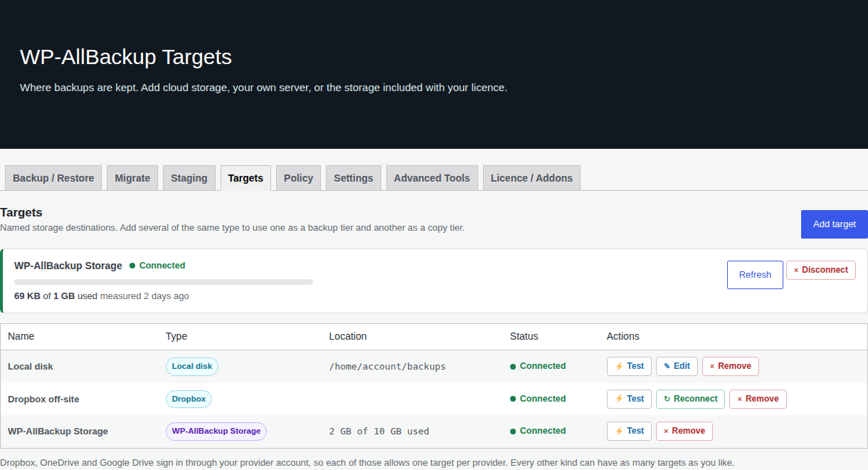
Task: Refresh WP-AllBackup Storage usage
Action: [x=755, y=275]
